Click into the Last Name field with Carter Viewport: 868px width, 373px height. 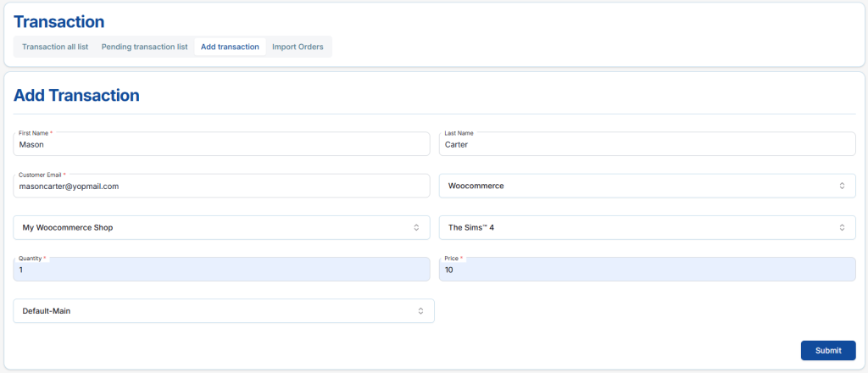tap(647, 145)
